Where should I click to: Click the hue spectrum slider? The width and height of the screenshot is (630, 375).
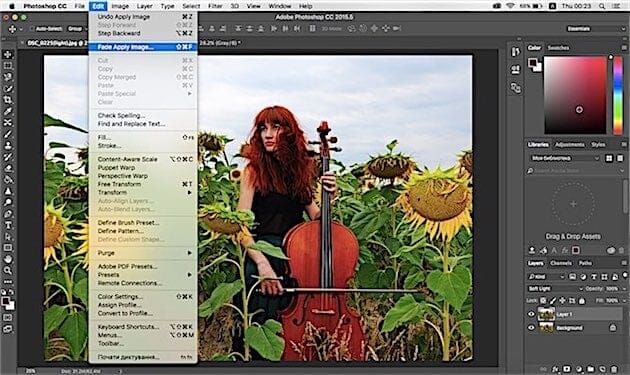click(x=618, y=95)
